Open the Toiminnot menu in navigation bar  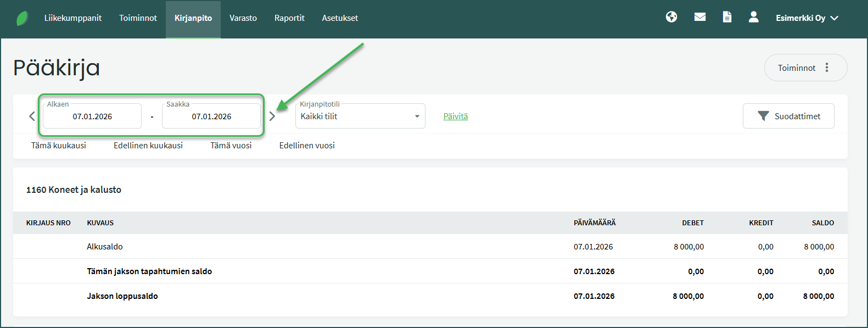(x=138, y=18)
